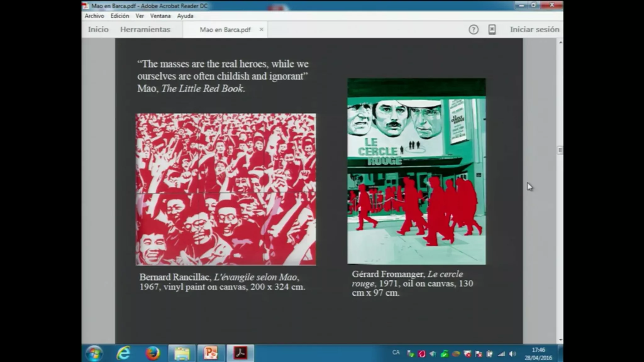Click the safely remove hardware tray icon
This screenshot has height=362, width=644.
410,354
